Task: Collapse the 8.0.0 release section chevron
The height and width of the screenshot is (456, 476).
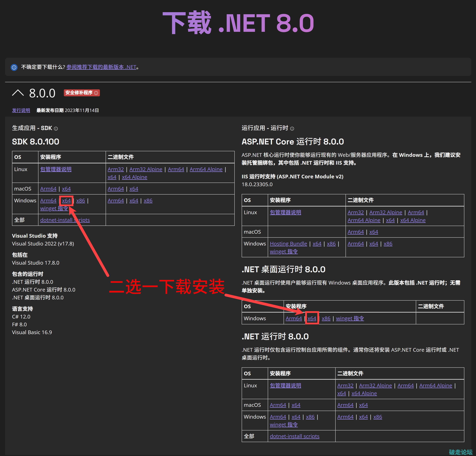Action: click(x=18, y=93)
